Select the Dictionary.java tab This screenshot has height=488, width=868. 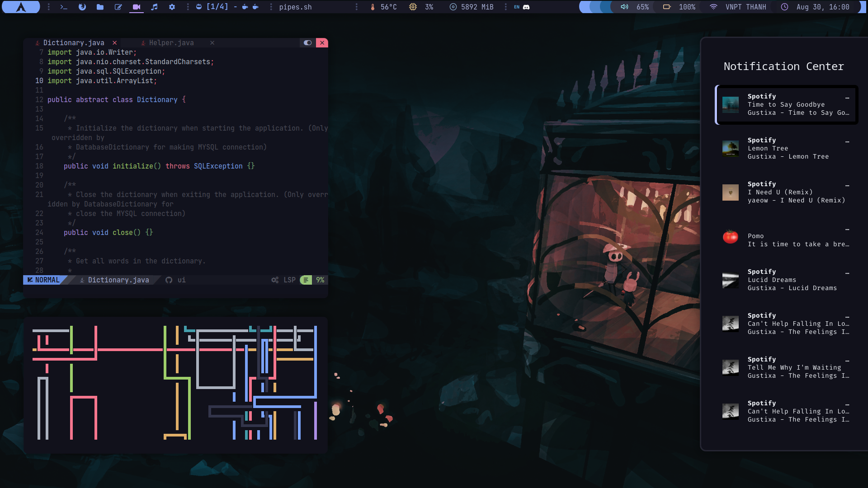pos(73,42)
